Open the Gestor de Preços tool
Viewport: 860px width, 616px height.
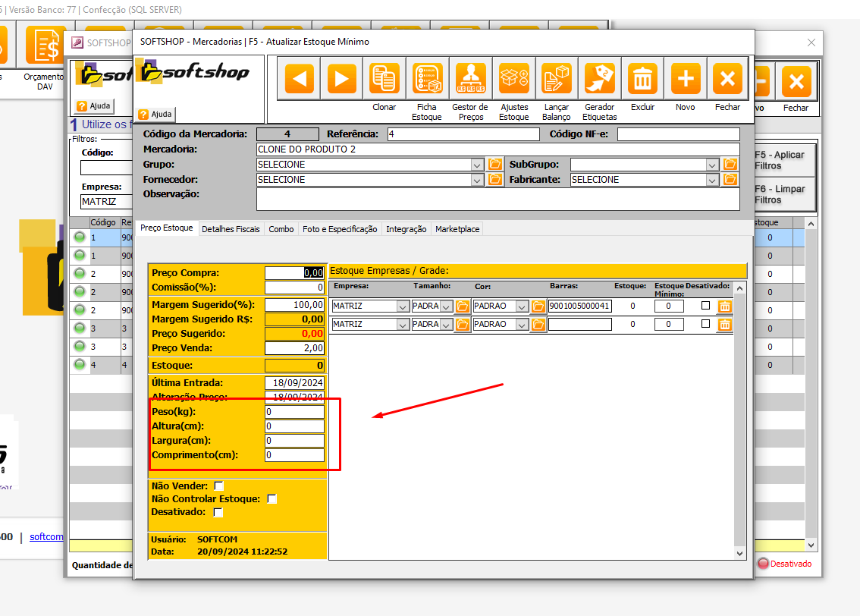(470, 79)
